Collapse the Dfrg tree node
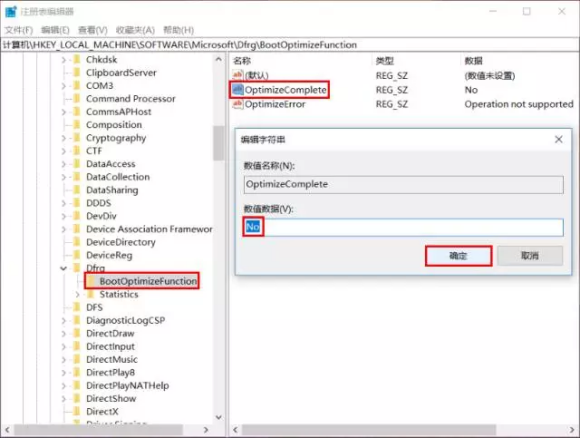 coord(64,268)
